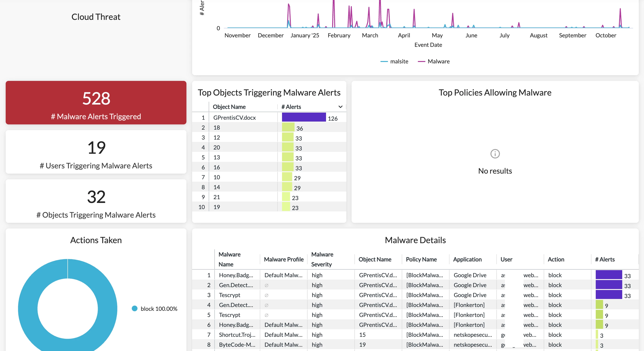644x351 pixels.
Task: Click the info icon above No results
Action: click(x=495, y=154)
